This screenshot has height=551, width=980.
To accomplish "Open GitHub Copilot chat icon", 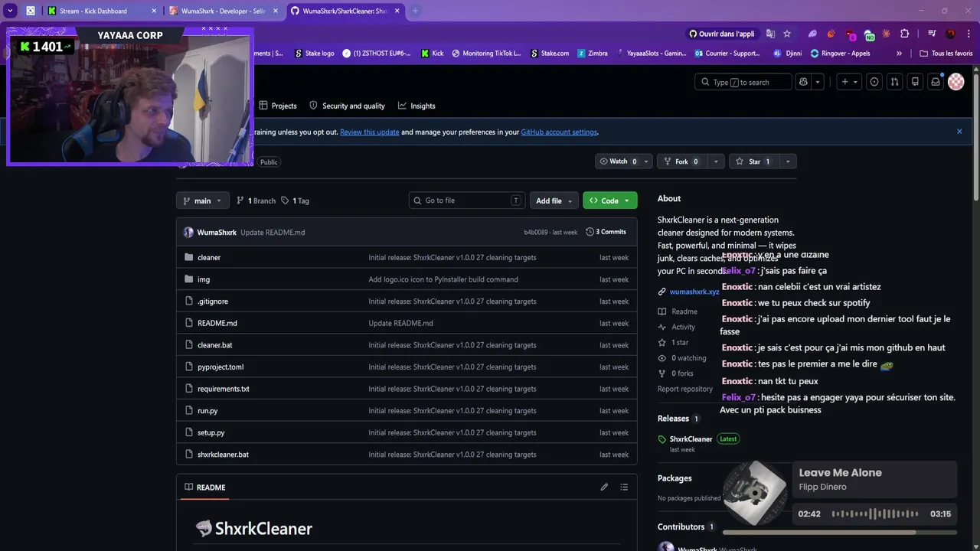I will [x=803, y=82].
